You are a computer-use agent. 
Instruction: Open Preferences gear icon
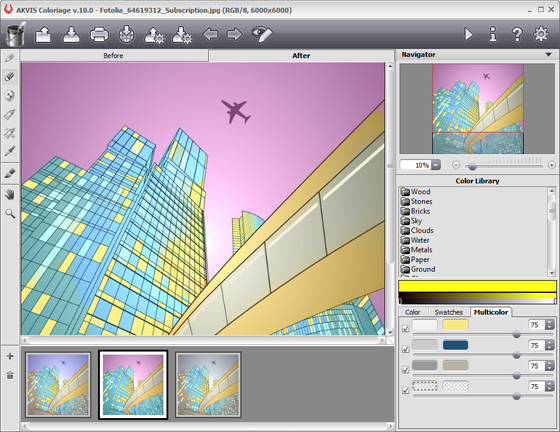(x=541, y=34)
